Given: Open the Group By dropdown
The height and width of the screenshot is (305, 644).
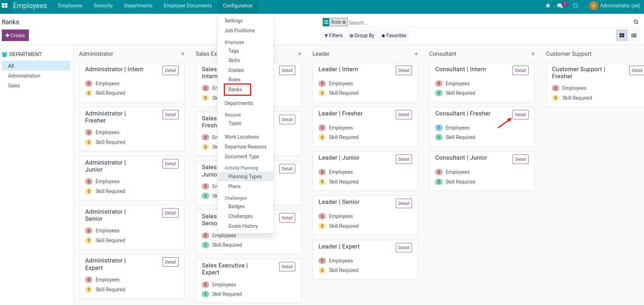Looking at the screenshot, I should (x=362, y=35).
